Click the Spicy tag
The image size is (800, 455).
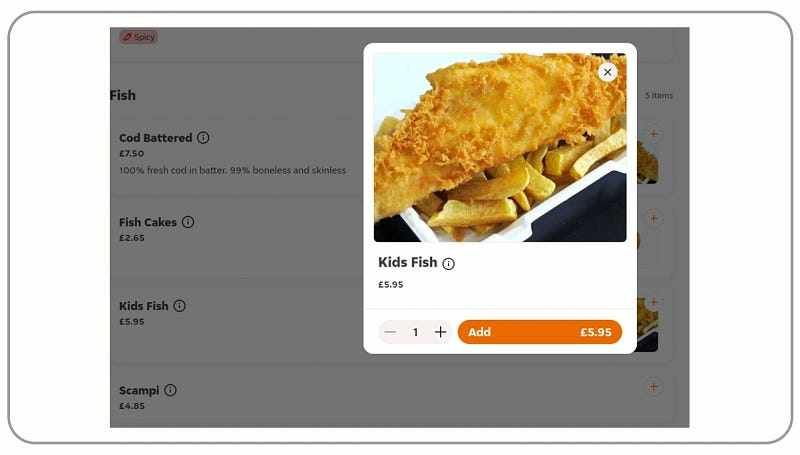(139, 37)
